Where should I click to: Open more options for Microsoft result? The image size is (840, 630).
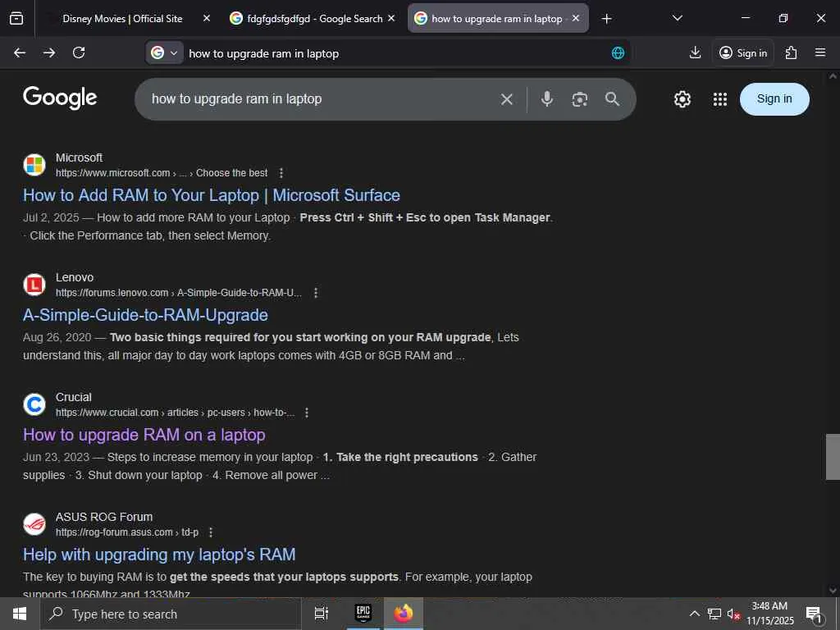pyautogui.click(x=281, y=173)
